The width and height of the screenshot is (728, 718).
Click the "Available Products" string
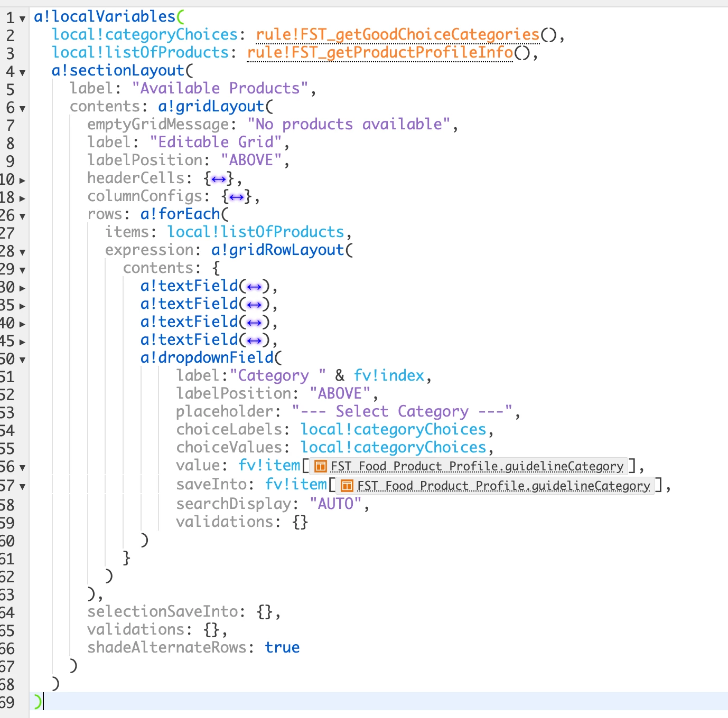coord(220,89)
